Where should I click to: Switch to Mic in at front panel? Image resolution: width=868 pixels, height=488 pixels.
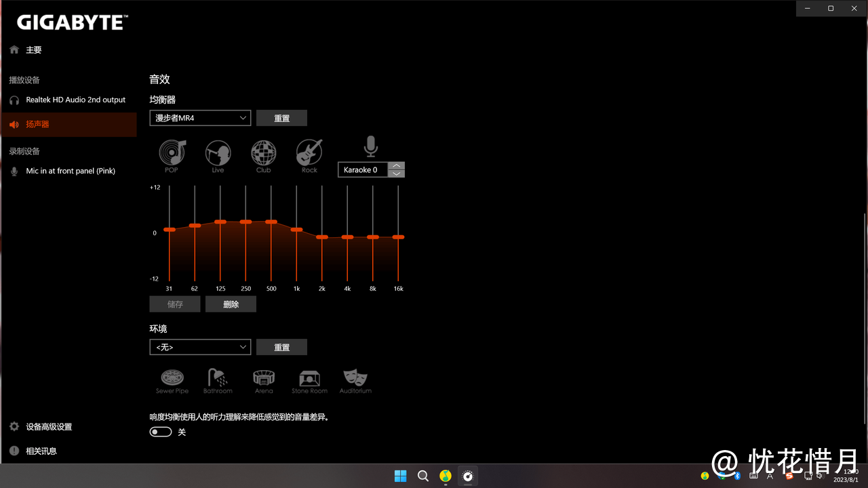pos(70,171)
